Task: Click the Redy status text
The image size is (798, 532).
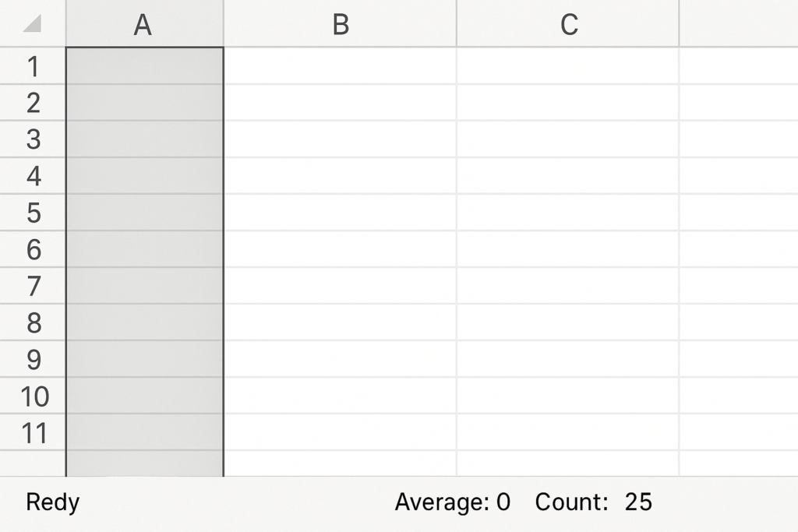Action: (52, 502)
